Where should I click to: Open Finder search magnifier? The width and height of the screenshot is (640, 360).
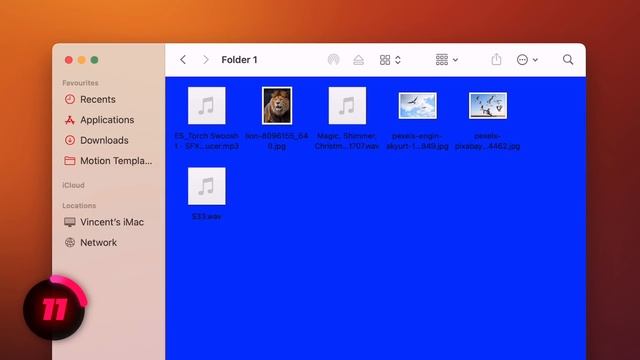(x=568, y=60)
